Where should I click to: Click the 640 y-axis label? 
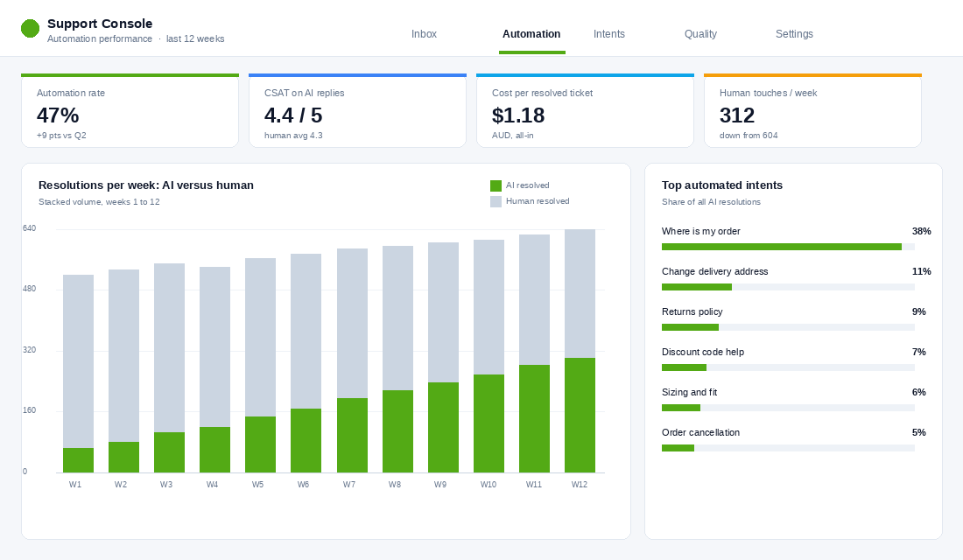point(30,228)
